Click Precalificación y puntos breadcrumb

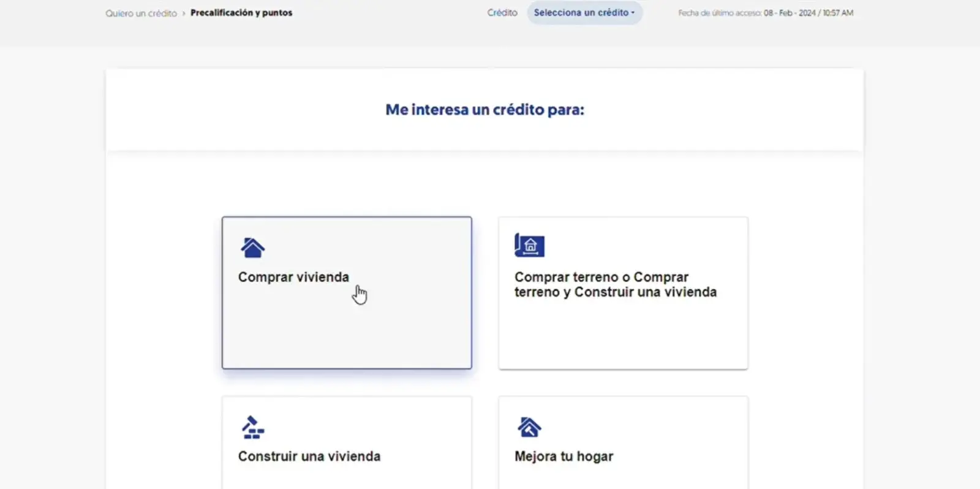(x=241, y=13)
